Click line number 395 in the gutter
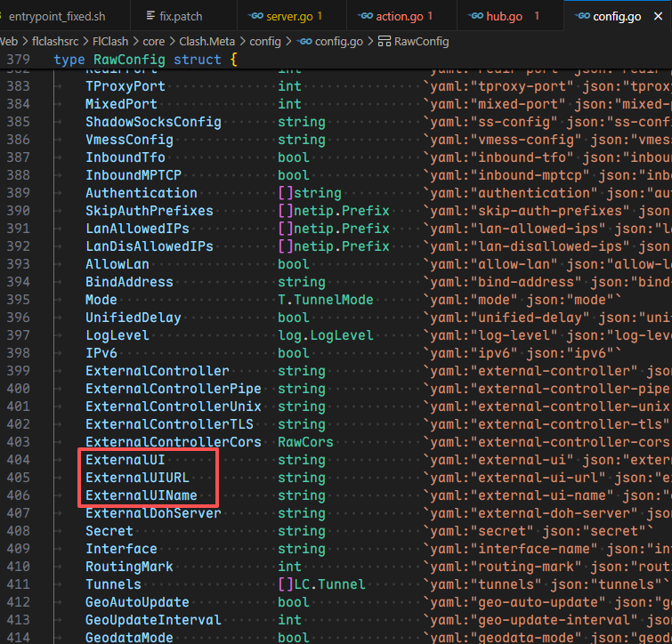The image size is (672, 644). pyautogui.click(x=17, y=300)
